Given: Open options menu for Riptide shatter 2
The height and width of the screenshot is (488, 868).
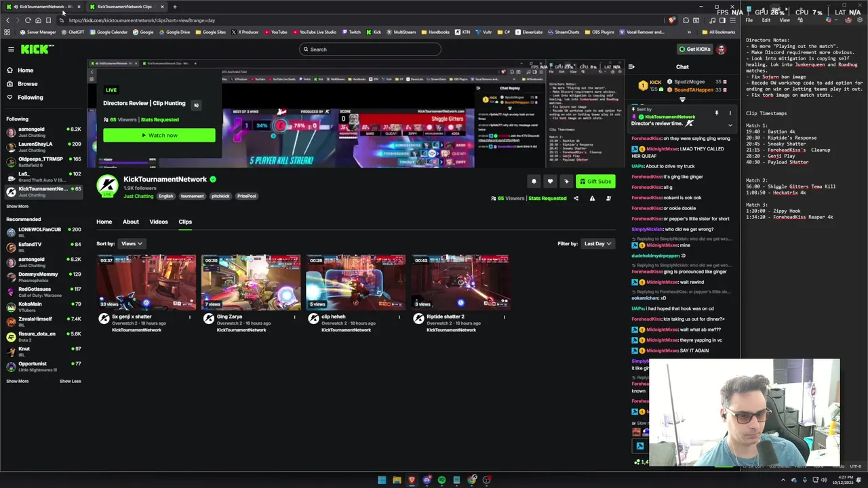Looking at the screenshot, I should coord(504,317).
